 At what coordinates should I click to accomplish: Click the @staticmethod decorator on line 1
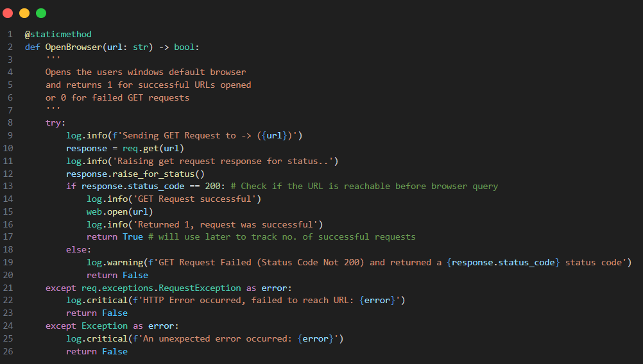[x=58, y=35]
